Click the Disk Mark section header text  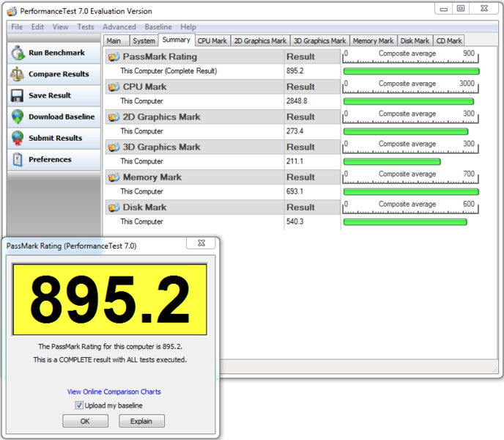(144, 208)
